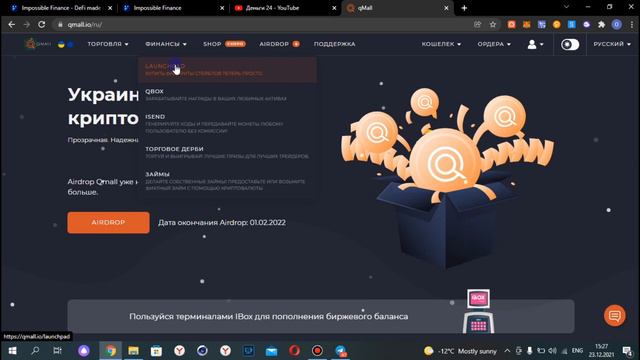640x360 pixels.
Task: Launch the purple Alice assistant icon
Action: point(84,351)
